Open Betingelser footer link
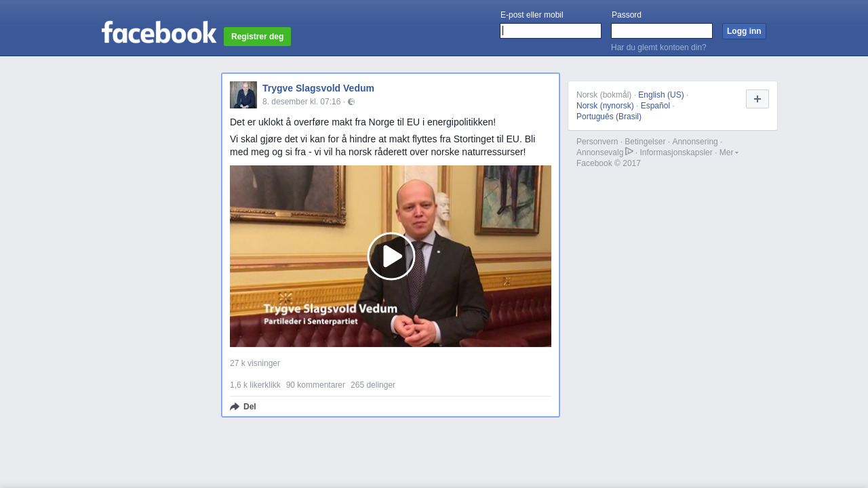The width and height of the screenshot is (868, 488). 645,142
